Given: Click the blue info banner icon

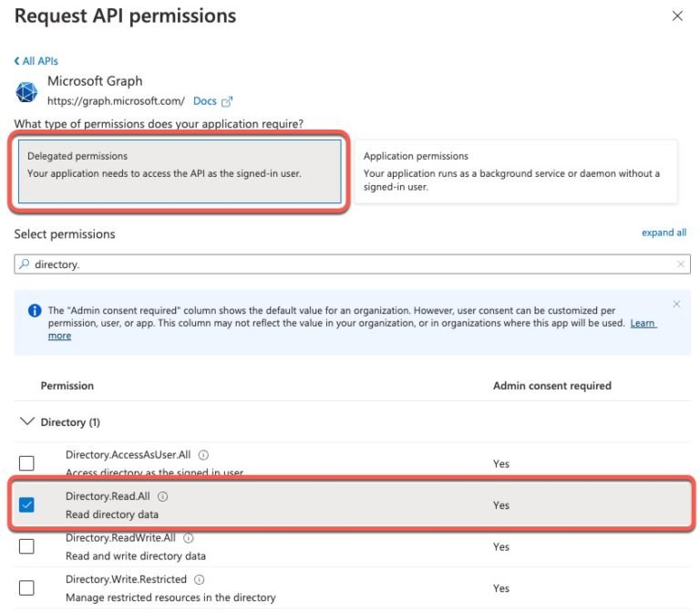Looking at the screenshot, I should (35, 311).
